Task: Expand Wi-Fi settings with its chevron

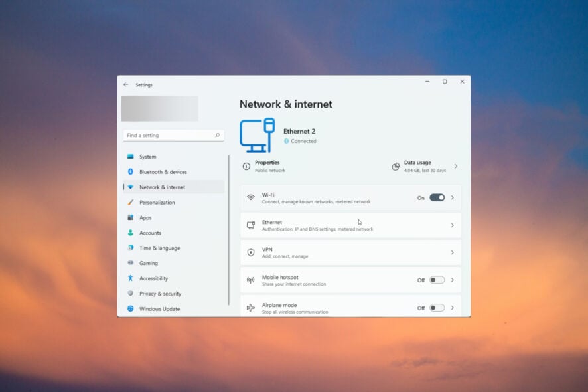Action: pyautogui.click(x=453, y=197)
